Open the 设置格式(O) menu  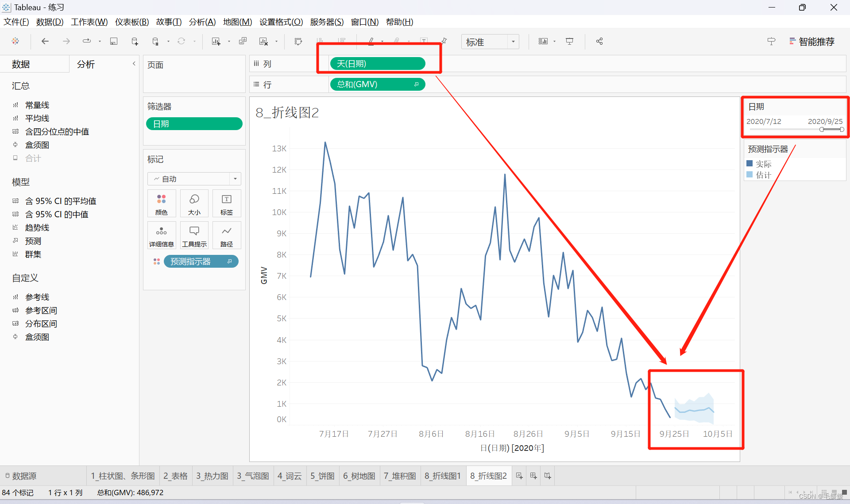click(x=281, y=22)
